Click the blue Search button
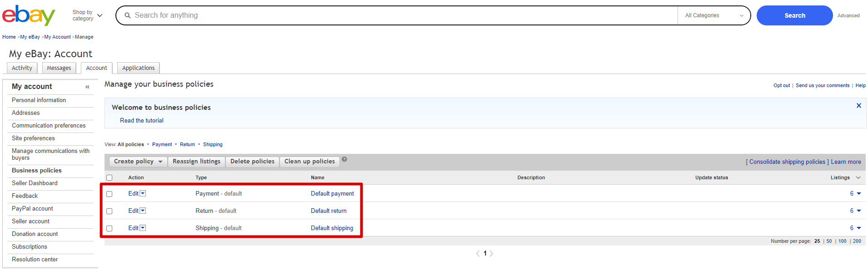 click(794, 15)
